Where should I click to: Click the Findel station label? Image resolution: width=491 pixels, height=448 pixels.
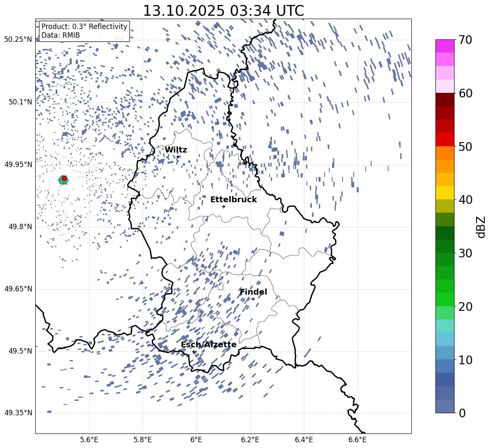253,292
